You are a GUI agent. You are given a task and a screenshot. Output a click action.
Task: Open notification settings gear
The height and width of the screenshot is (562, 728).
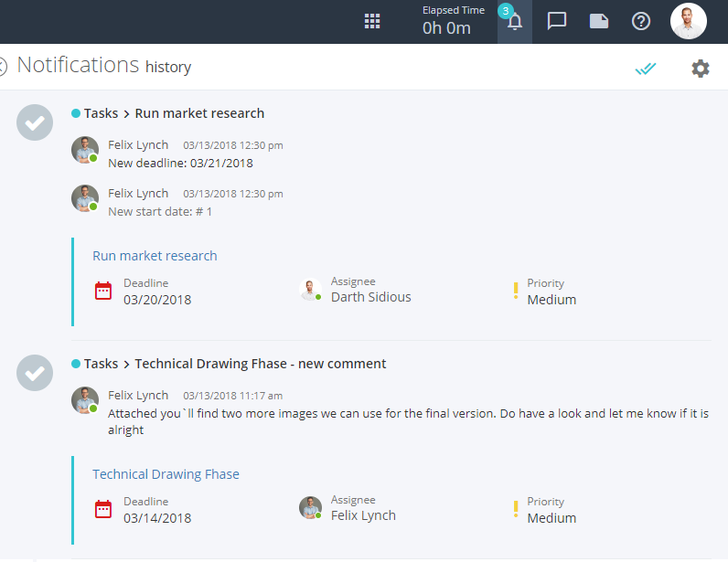[x=701, y=69]
